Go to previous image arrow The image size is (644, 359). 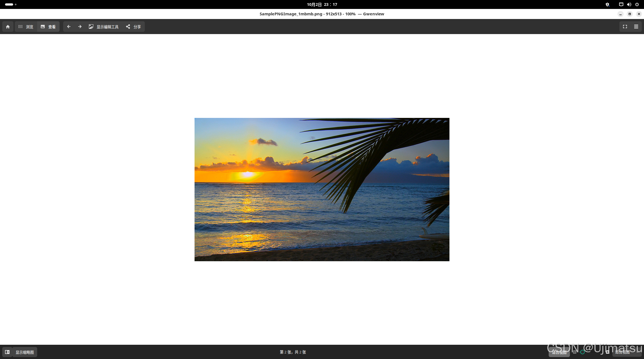point(69,27)
